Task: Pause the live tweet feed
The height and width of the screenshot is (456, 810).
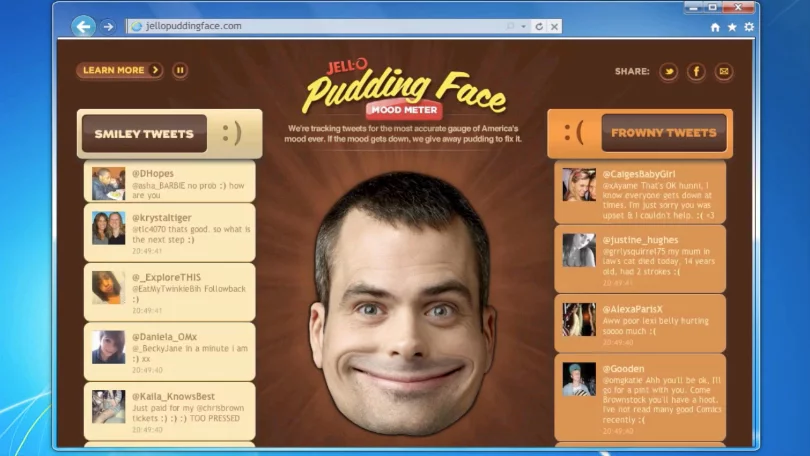Action: tap(180, 70)
